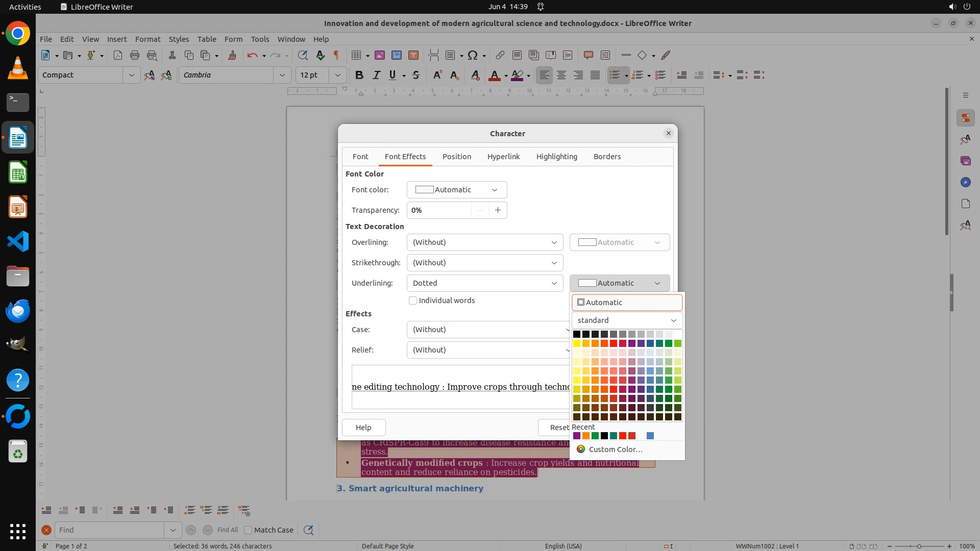Click the Help button in dialog

point(363,428)
